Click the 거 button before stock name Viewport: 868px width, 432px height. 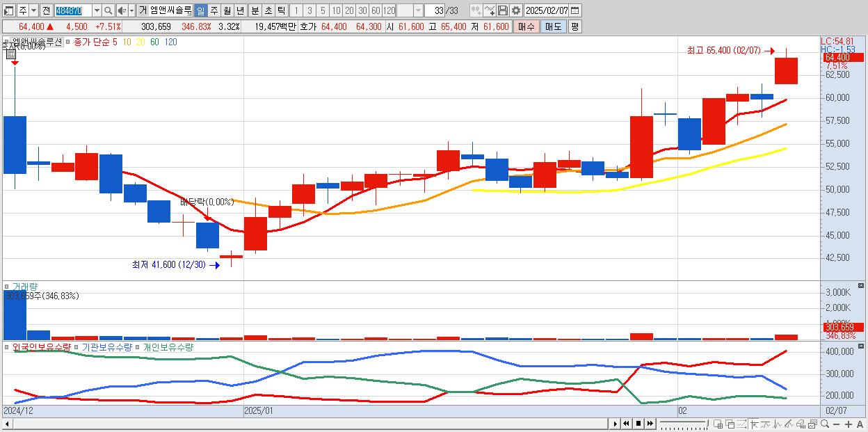143,10
